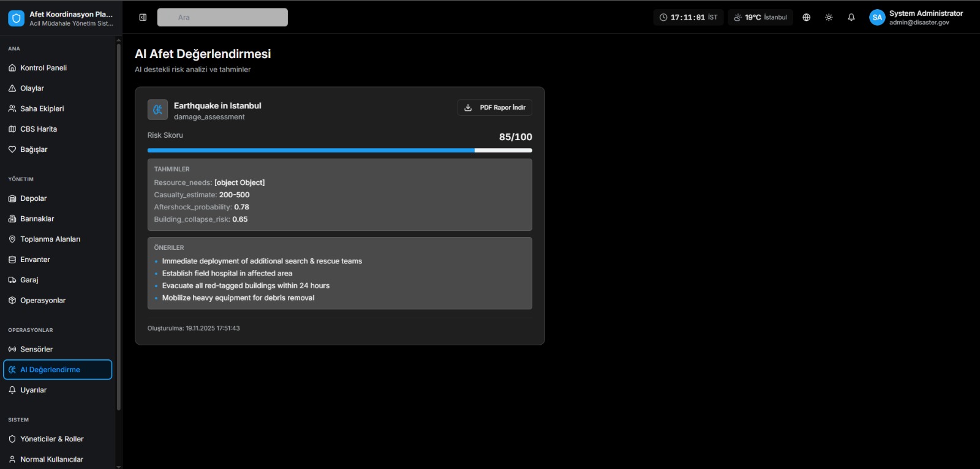
Task: Open System Administrator profile menu
Action: [x=925, y=17]
